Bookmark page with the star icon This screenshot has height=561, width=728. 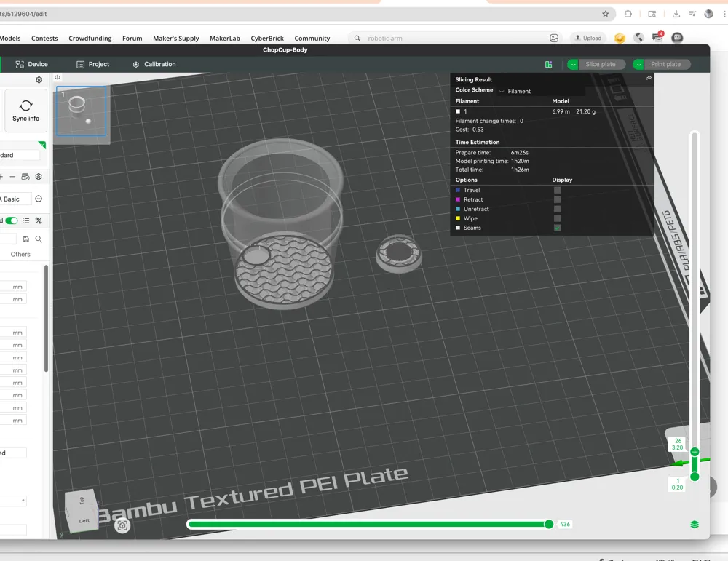[x=606, y=14]
